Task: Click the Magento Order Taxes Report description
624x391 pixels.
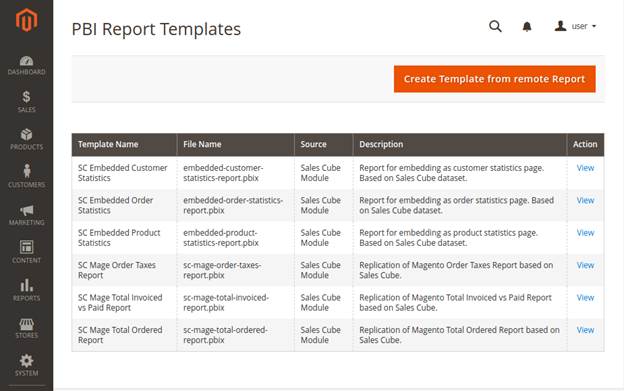Action: coord(456,270)
